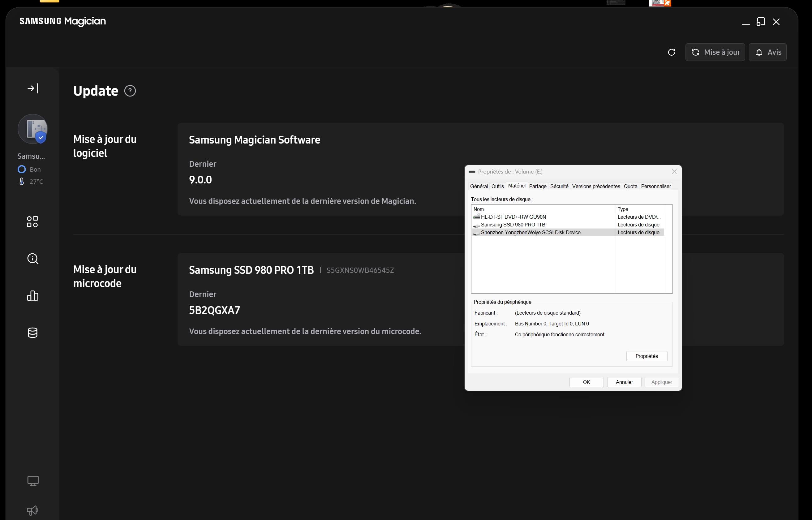Close the Propriétés de Volume (E:) dialog
Screen dimensions: 812x520
[x=674, y=172]
